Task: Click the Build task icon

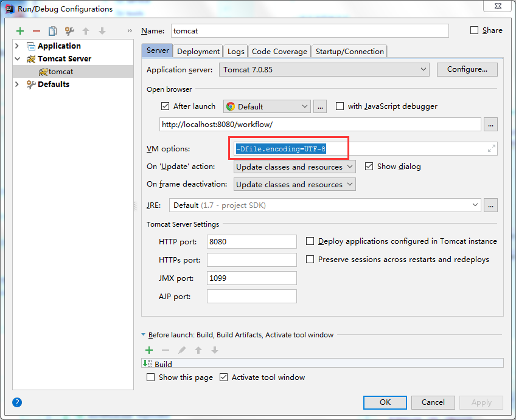Action: (x=147, y=363)
